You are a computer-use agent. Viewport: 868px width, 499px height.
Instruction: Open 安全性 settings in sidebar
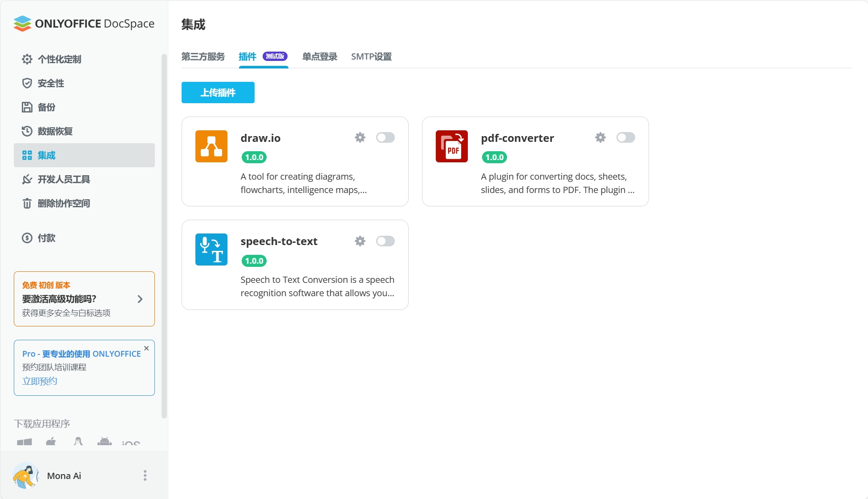(x=50, y=83)
